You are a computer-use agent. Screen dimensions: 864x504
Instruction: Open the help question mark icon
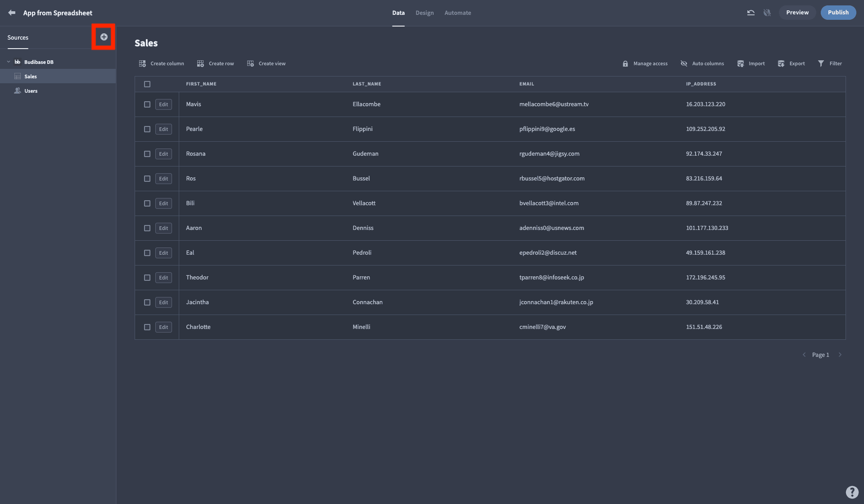(x=852, y=492)
